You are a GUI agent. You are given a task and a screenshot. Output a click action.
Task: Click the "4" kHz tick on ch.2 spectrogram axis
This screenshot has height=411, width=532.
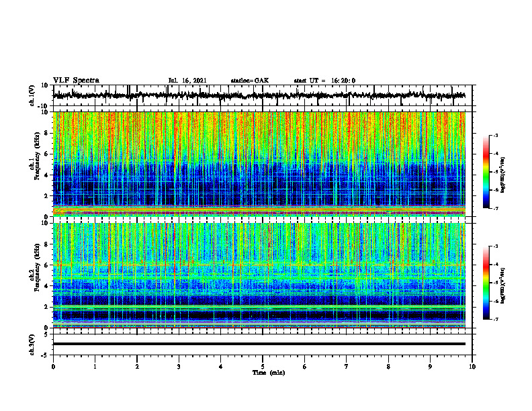(x=46, y=286)
